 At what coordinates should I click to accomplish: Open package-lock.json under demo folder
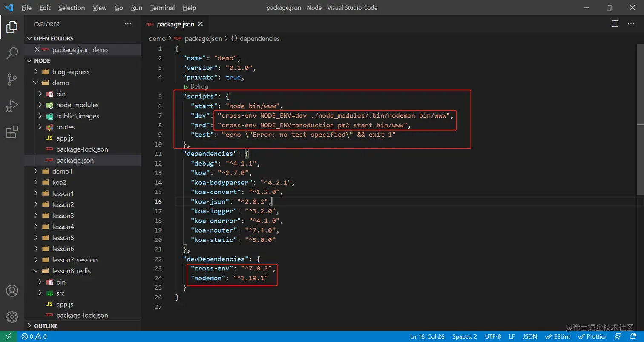coord(82,149)
